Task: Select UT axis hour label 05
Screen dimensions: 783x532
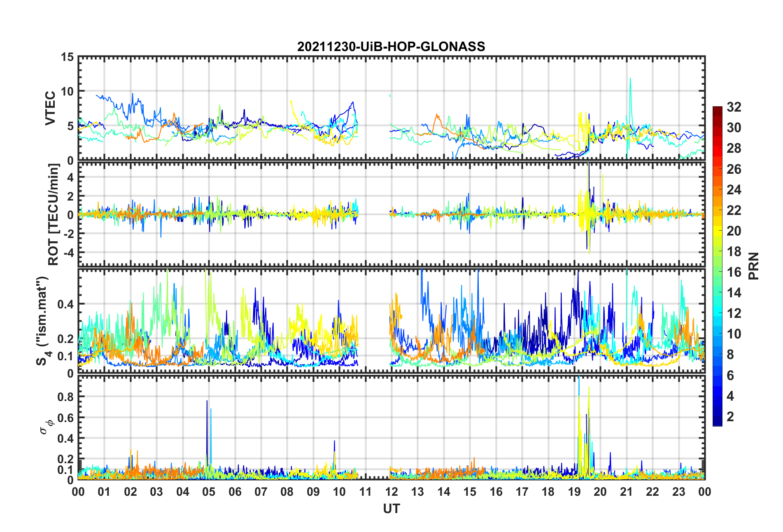Action: (x=209, y=492)
